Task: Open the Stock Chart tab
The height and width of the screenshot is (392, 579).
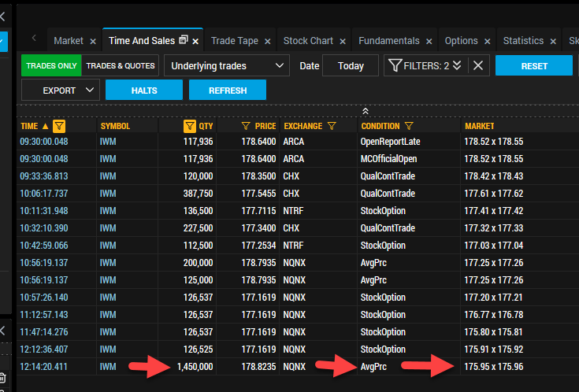Action: click(308, 41)
